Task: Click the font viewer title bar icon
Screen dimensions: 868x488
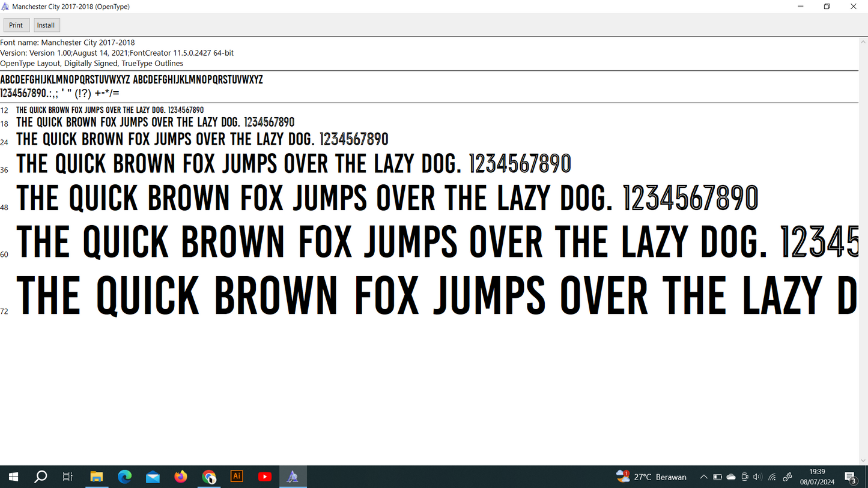Action: pyautogui.click(x=5, y=7)
